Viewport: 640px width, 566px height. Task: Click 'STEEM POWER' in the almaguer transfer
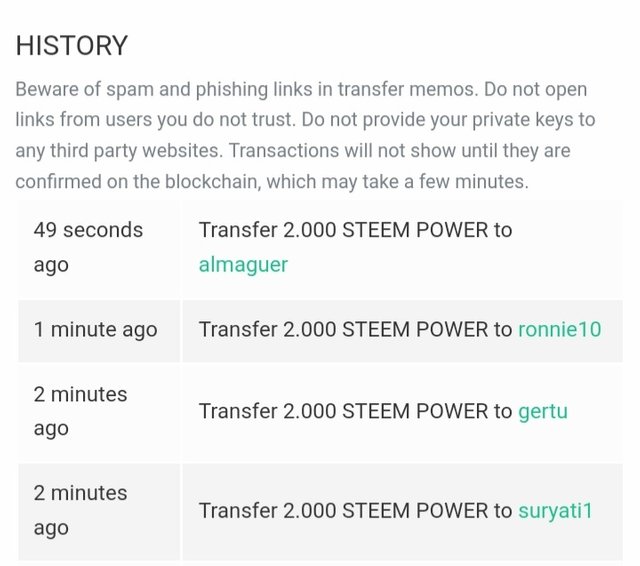pyautogui.click(x=415, y=230)
